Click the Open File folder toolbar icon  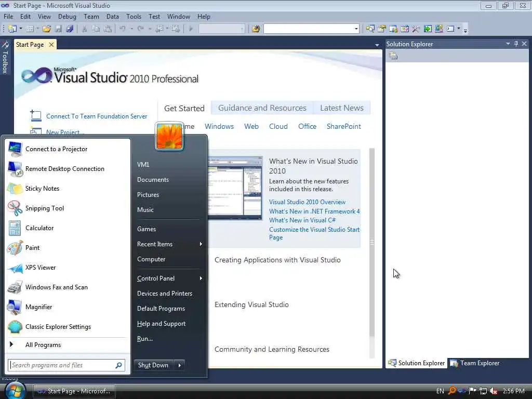[46, 29]
